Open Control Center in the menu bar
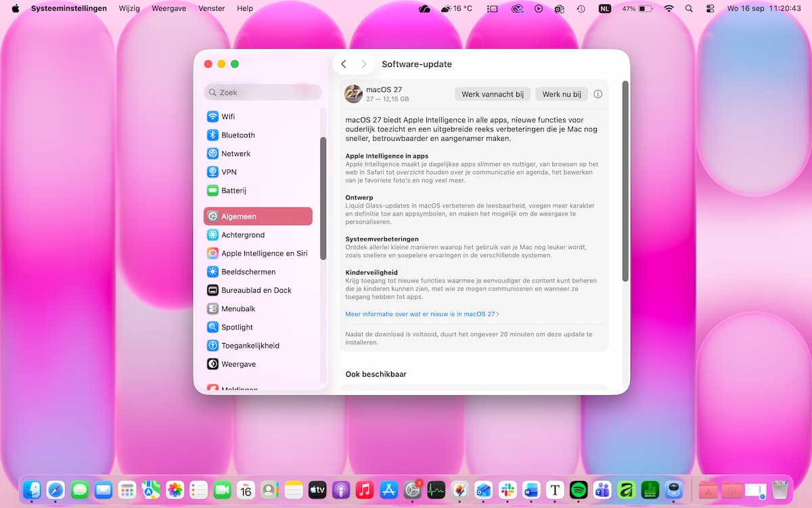Screen dimensions: 812x508 tap(710, 9)
